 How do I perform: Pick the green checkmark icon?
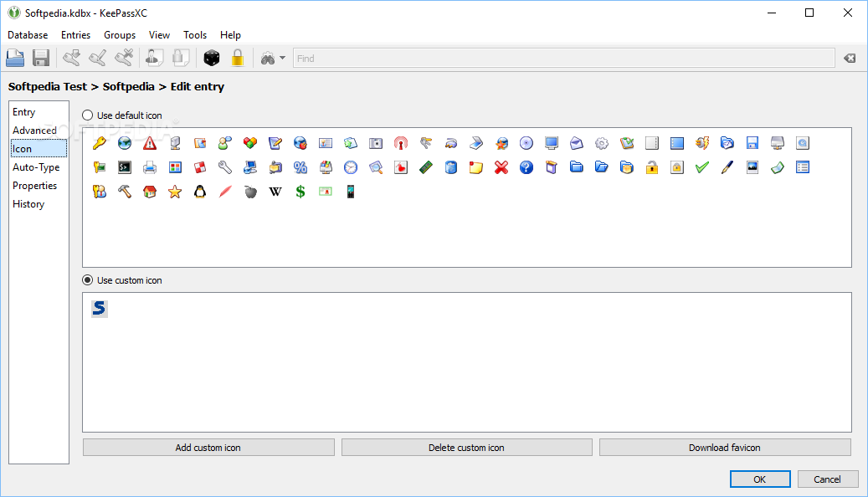(x=702, y=167)
